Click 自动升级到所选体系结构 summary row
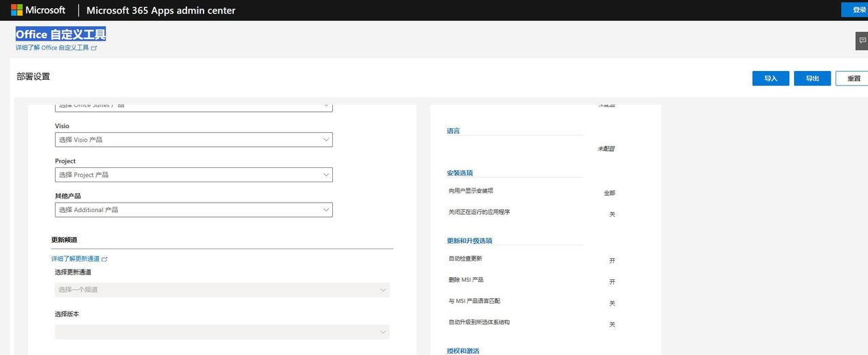The height and width of the screenshot is (355, 868). pos(532,323)
